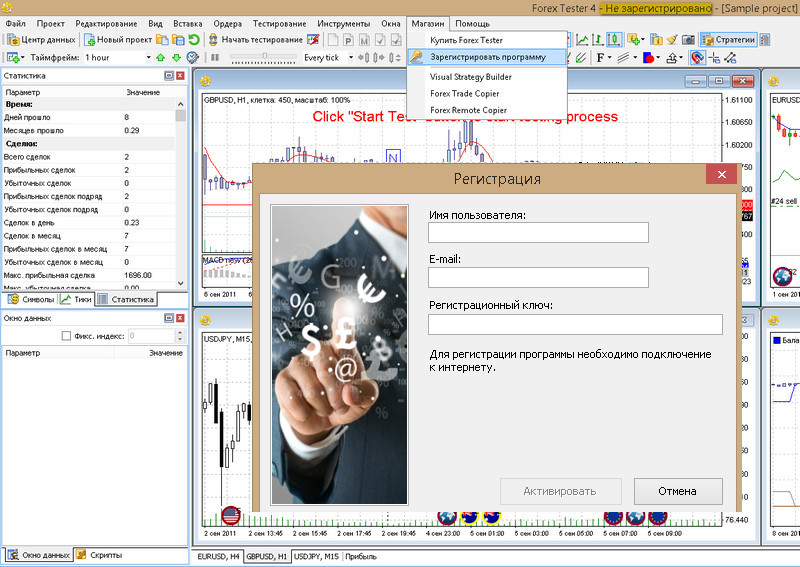800x567 pixels.
Task: Click the lightning quick-test icon
Action: point(313,40)
